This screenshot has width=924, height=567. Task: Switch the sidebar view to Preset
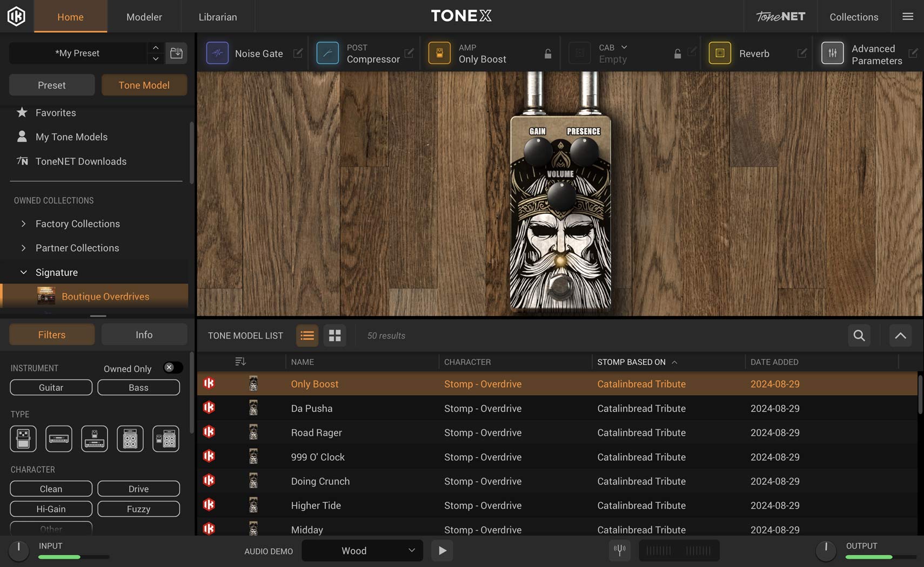click(x=51, y=85)
